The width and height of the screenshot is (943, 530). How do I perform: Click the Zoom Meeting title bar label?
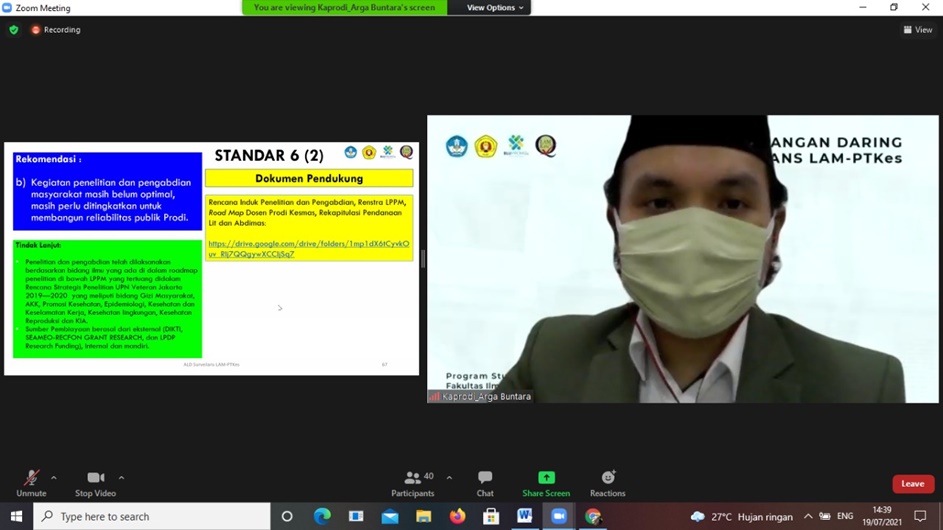43,8
